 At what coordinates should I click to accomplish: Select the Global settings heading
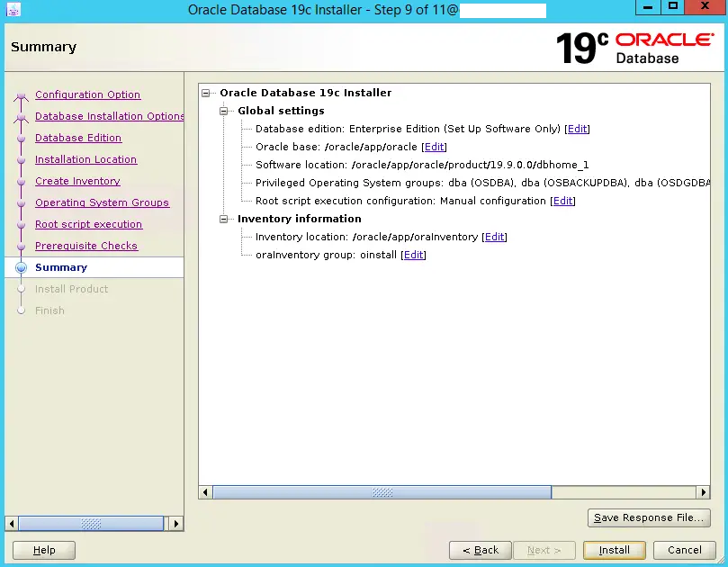[x=281, y=111]
